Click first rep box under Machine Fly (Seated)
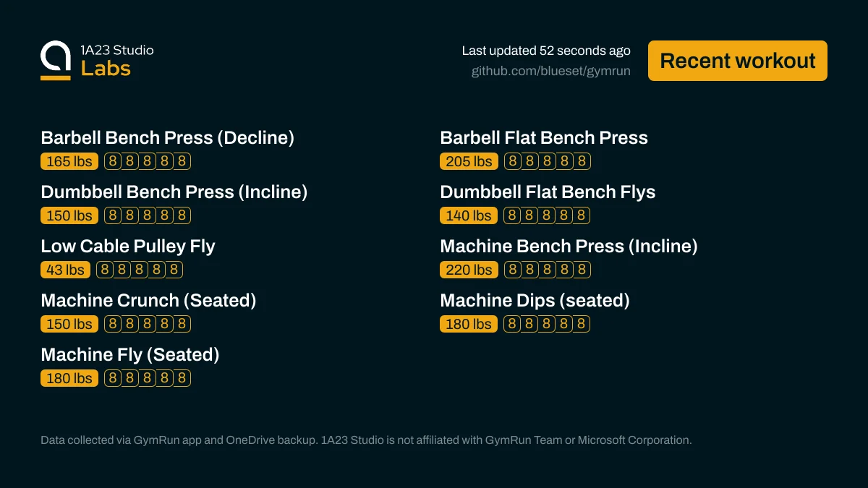The image size is (868, 488). pyautogui.click(x=112, y=378)
